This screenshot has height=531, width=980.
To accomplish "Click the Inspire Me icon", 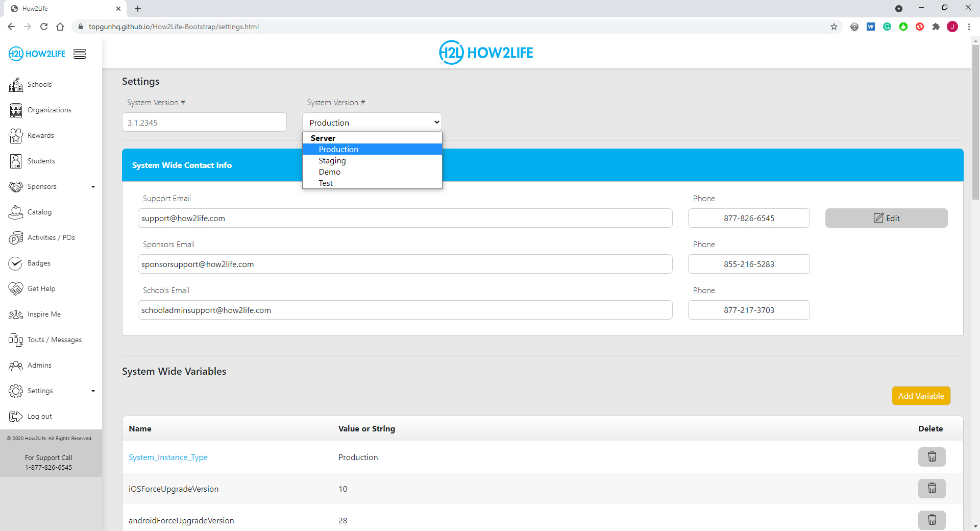I will tap(16, 315).
